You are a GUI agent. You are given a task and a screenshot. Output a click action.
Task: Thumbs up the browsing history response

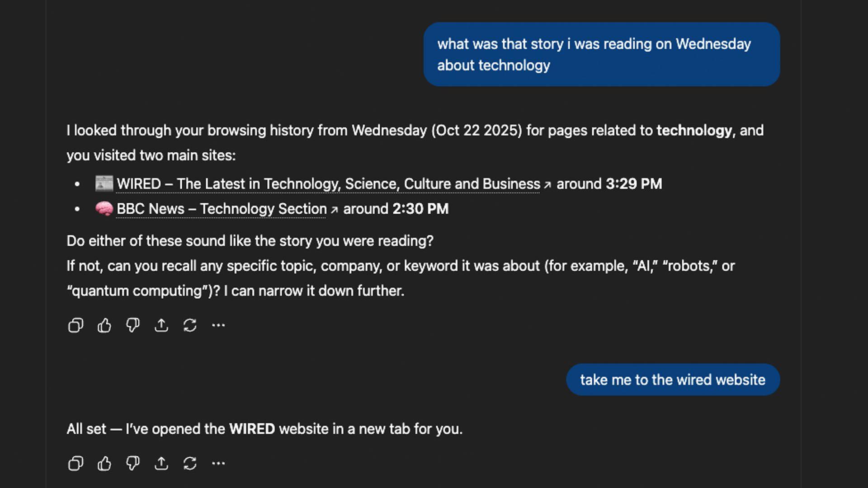tap(104, 325)
